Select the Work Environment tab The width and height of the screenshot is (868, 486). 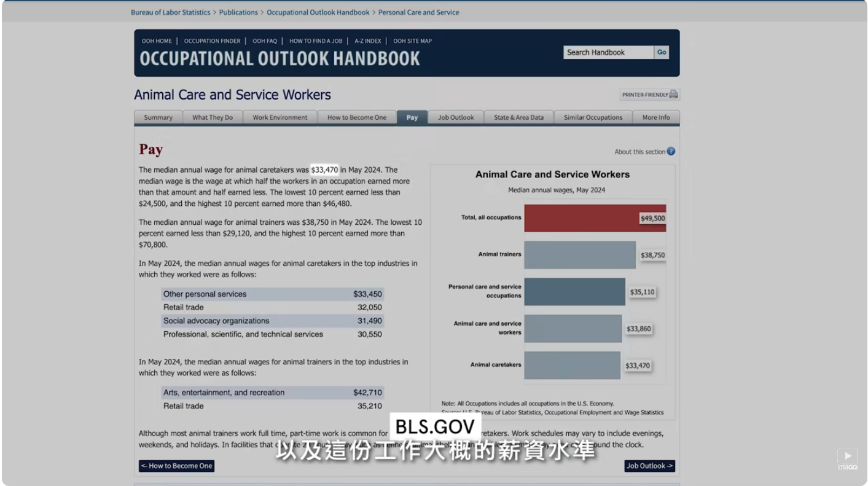(280, 118)
